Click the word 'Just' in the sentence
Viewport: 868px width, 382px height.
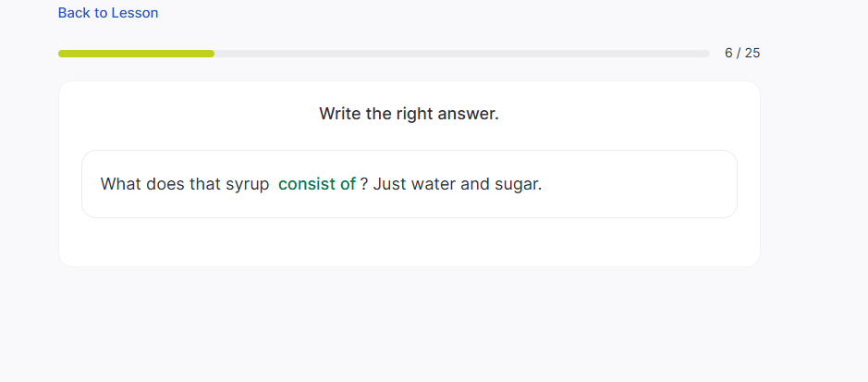390,184
